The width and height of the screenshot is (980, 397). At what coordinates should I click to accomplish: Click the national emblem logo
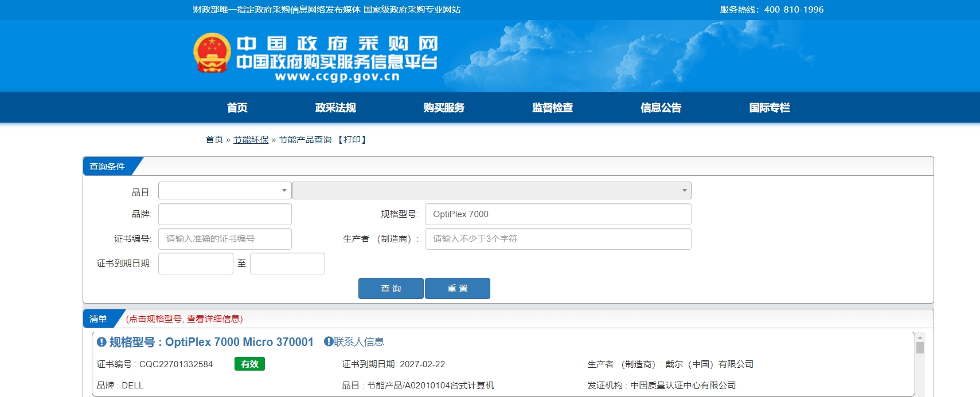pos(212,53)
